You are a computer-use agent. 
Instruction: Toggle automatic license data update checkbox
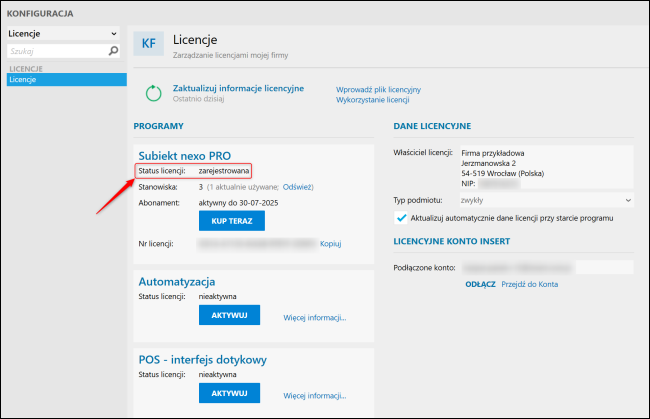(401, 218)
